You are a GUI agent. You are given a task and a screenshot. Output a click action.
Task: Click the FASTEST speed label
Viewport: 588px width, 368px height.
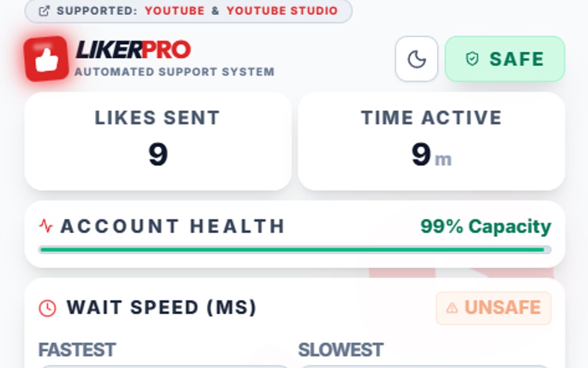point(77,350)
